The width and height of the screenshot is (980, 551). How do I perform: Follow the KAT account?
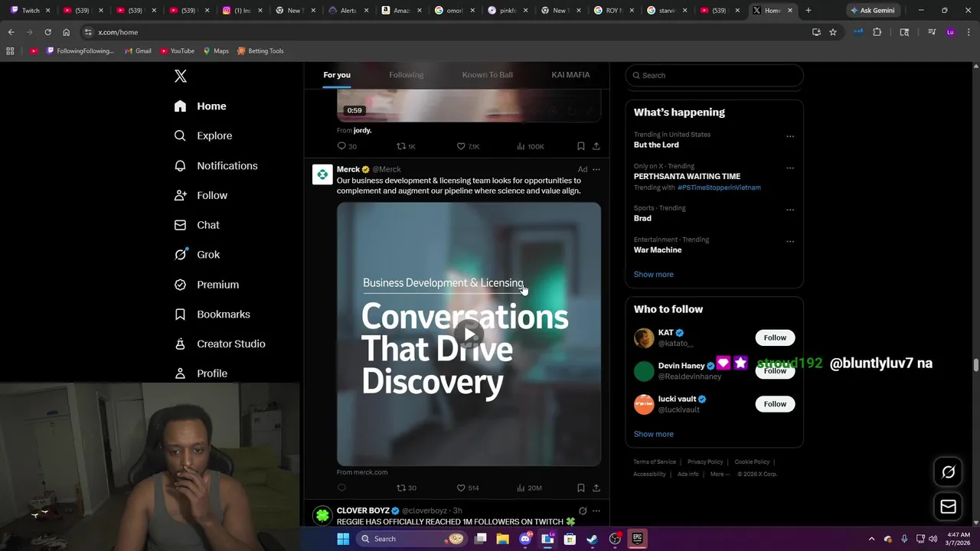pyautogui.click(x=775, y=337)
